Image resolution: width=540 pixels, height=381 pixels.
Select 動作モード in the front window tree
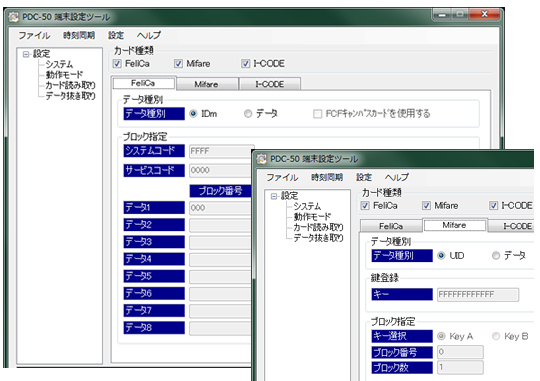point(312,217)
